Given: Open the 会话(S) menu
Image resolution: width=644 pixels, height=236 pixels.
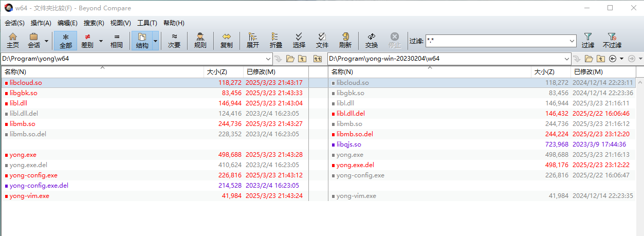Looking at the screenshot, I should [x=14, y=23].
